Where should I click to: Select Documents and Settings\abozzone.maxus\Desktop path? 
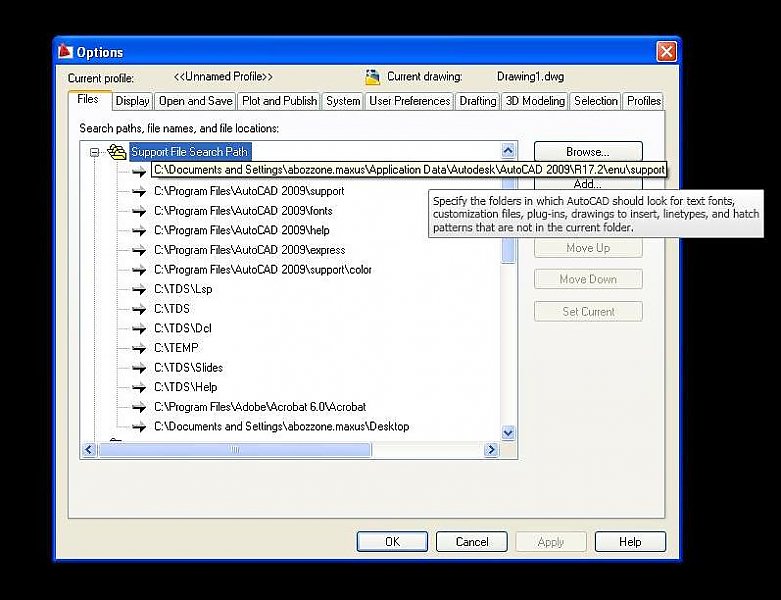point(281,427)
